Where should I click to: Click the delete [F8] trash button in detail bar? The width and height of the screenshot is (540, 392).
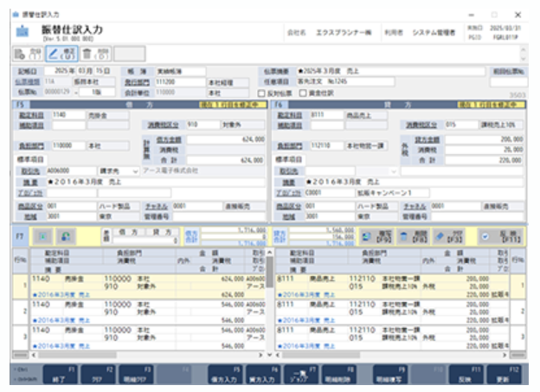coord(414,236)
